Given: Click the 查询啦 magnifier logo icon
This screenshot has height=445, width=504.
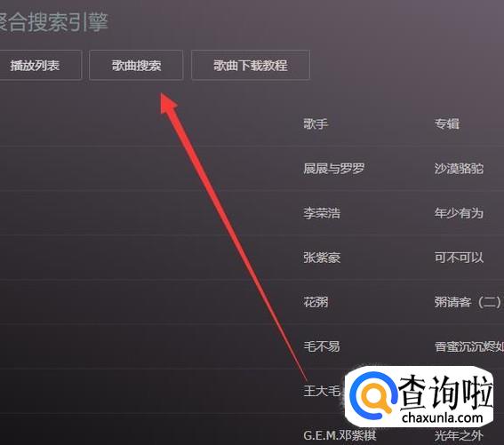Looking at the screenshot, I should (373, 396).
